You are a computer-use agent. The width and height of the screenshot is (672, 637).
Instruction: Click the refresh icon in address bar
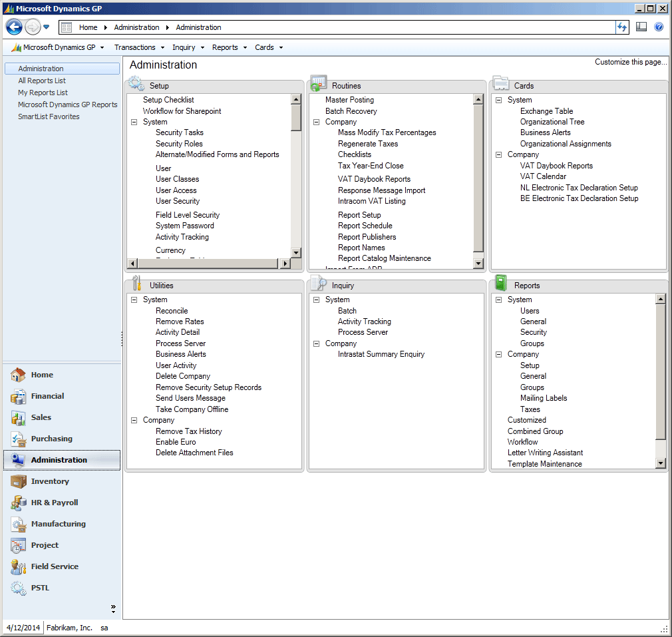coord(622,27)
